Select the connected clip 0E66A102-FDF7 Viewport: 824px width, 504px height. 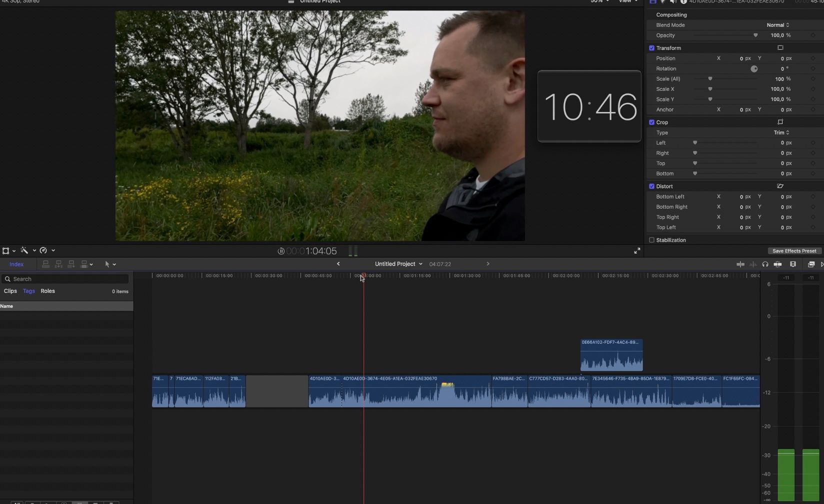[x=611, y=355]
